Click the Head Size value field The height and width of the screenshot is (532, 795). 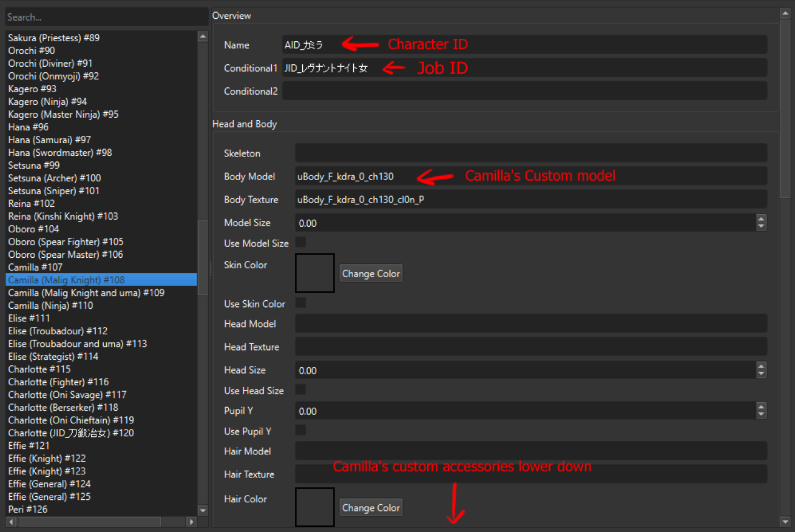click(x=526, y=370)
